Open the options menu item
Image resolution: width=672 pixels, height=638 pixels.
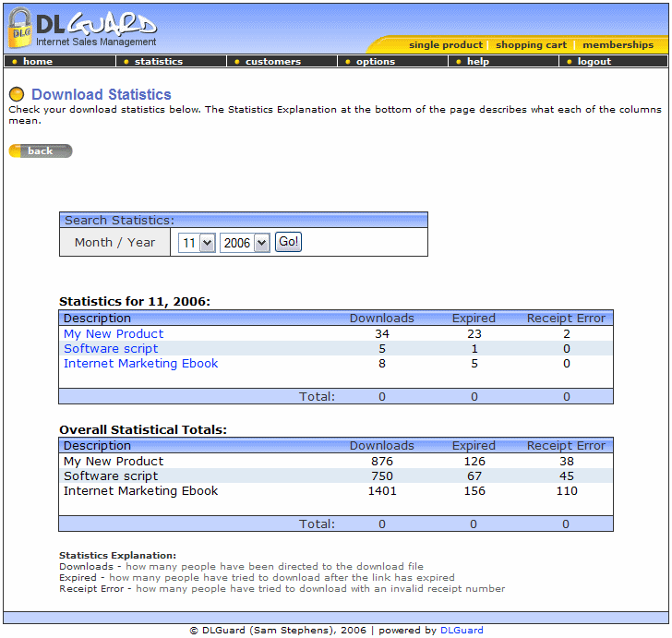375,62
